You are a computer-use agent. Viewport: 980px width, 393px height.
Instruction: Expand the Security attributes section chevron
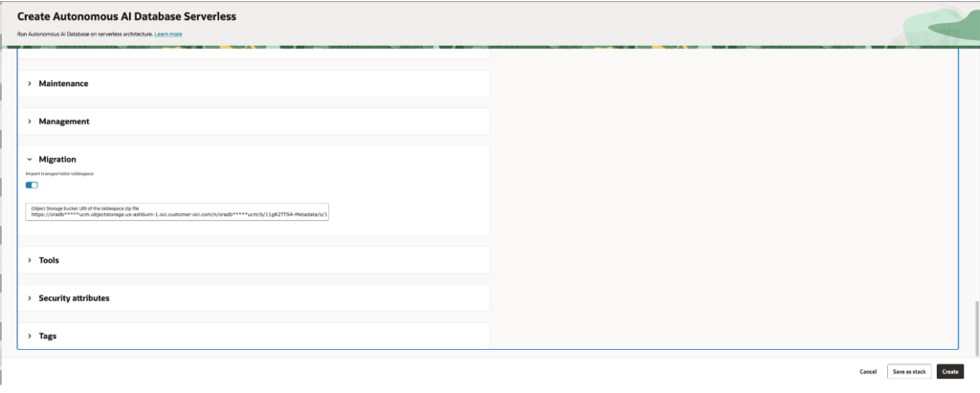pos(30,298)
